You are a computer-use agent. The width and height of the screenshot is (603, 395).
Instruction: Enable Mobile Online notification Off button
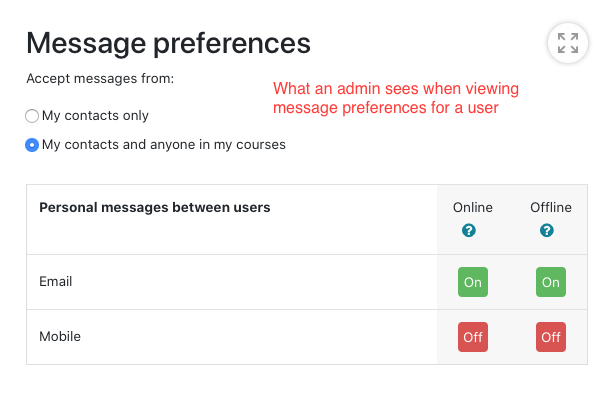pyautogui.click(x=473, y=337)
